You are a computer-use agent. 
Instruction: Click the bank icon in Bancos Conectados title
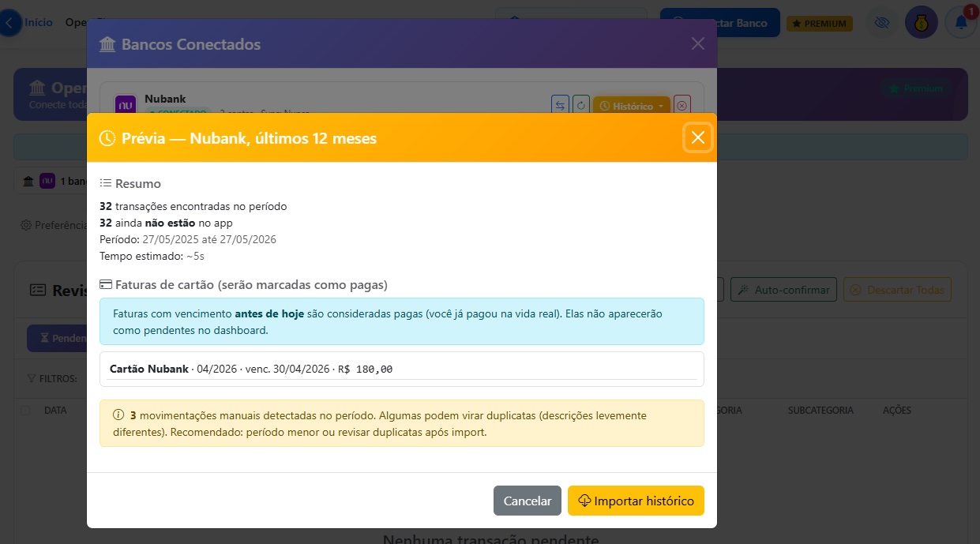107,44
